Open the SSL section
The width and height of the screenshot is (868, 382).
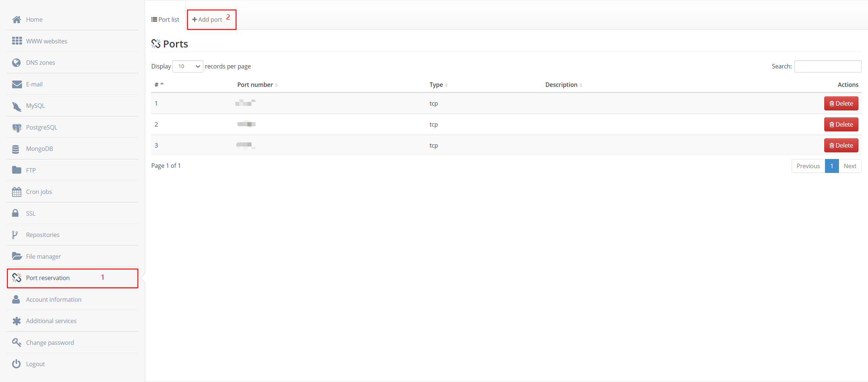tap(30, 213)
